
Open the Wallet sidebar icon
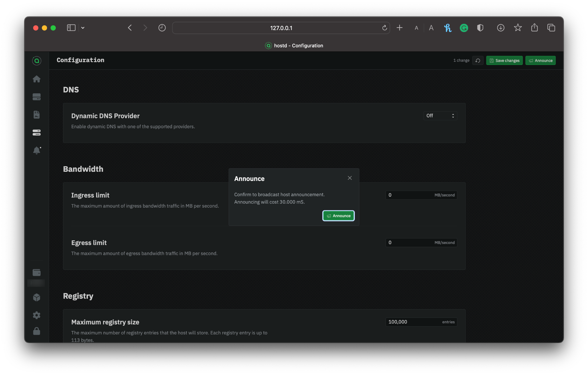pos(36,273)
